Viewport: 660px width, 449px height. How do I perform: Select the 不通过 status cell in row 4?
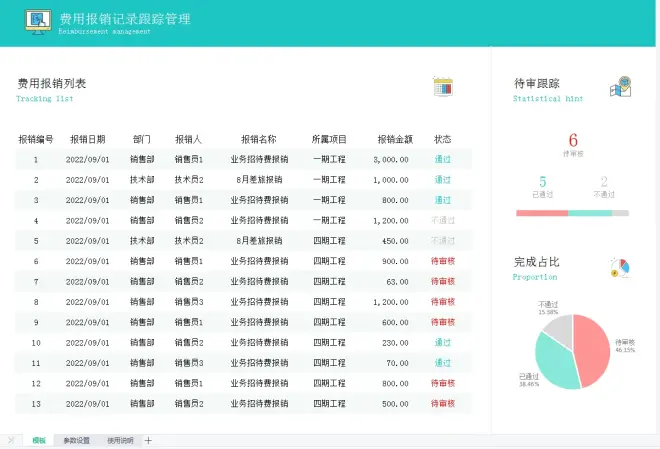(443, 220)
